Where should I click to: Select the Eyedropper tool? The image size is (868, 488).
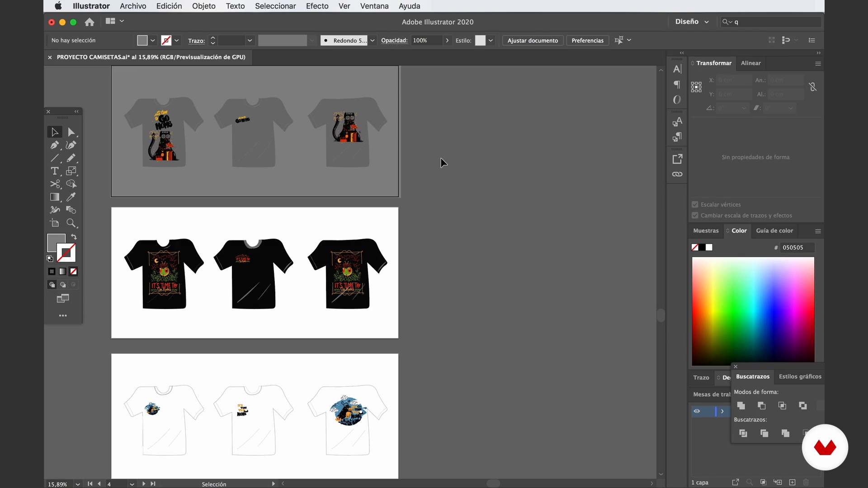[x=71, y=197]
